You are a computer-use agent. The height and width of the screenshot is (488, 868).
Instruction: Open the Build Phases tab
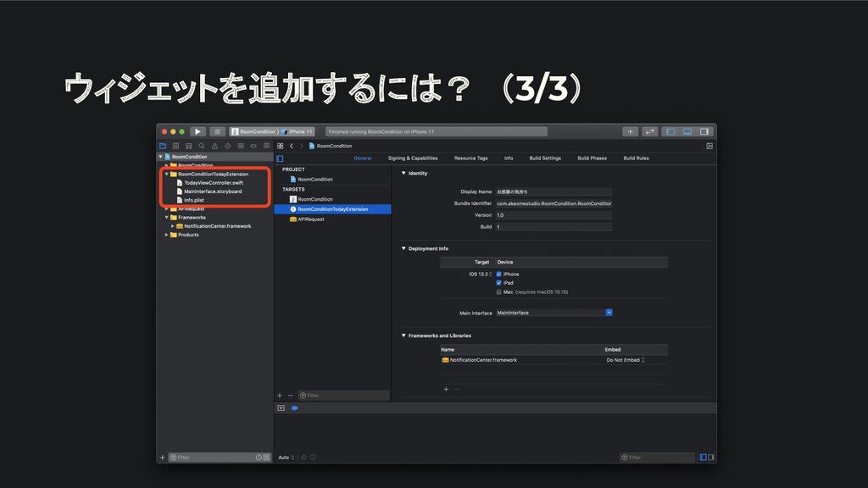pyautogui.click(x=593, y=158)
